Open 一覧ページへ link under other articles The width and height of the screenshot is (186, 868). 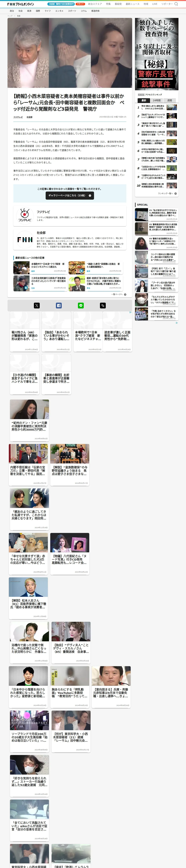pyautogui.click(x=117, y=295)
